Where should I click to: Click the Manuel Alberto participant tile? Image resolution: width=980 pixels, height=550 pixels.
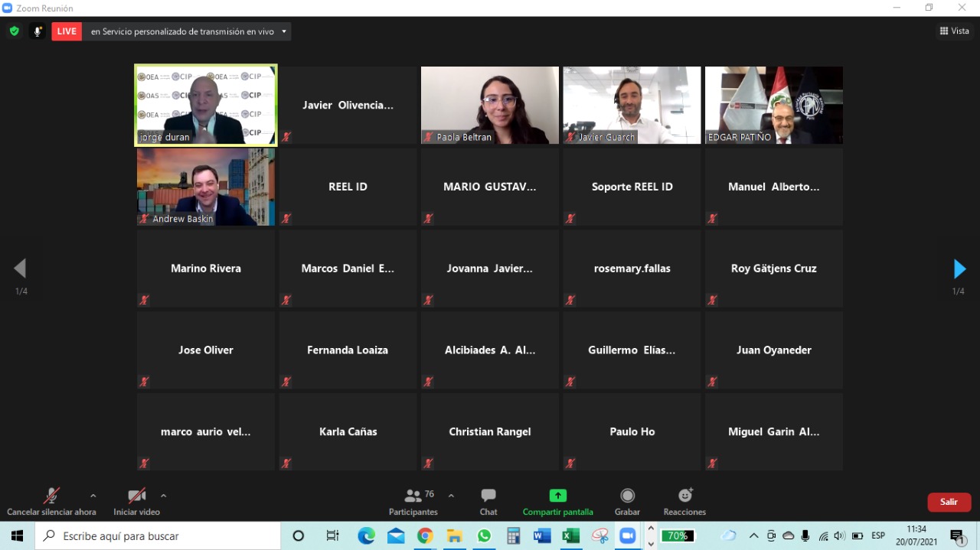coord(774,187)
